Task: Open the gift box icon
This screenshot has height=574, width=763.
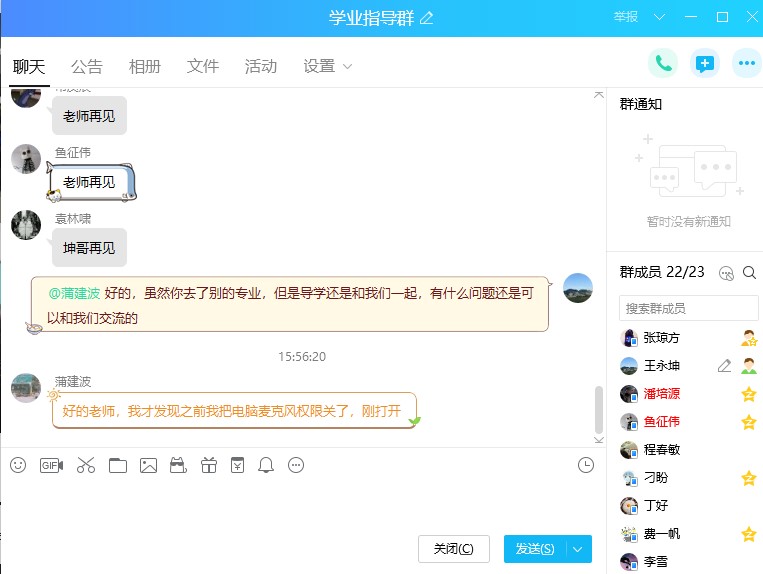Action: point(208,465)
